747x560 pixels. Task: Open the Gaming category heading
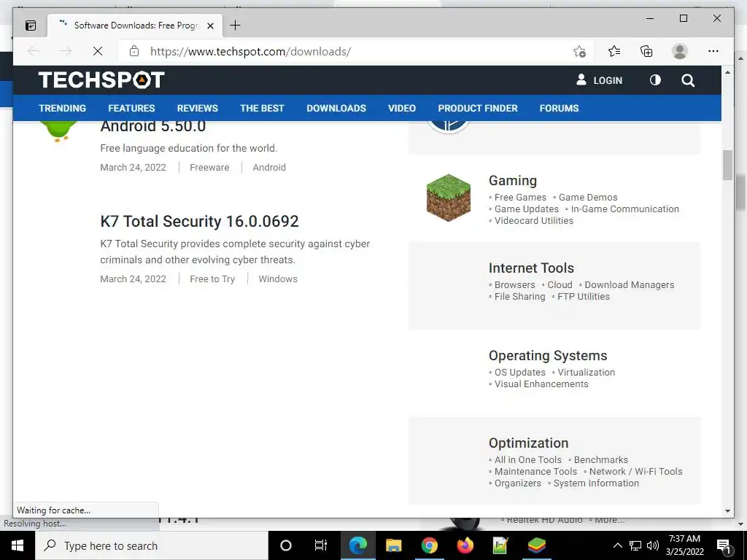(x=513, y=181)
